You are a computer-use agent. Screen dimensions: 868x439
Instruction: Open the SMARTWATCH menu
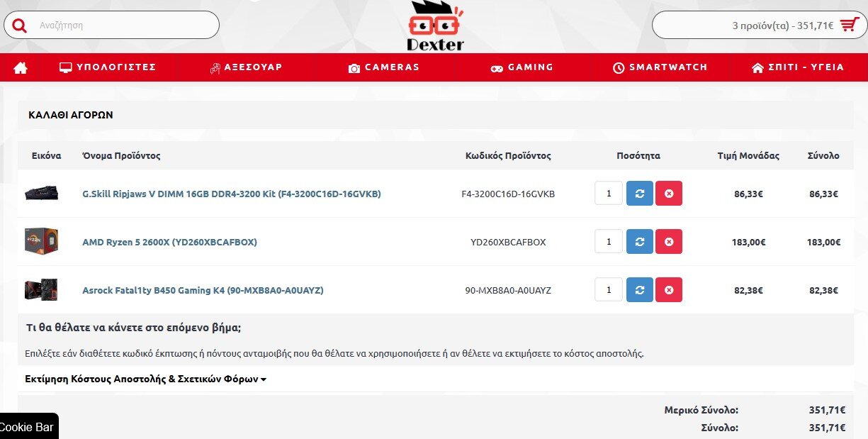660,67
